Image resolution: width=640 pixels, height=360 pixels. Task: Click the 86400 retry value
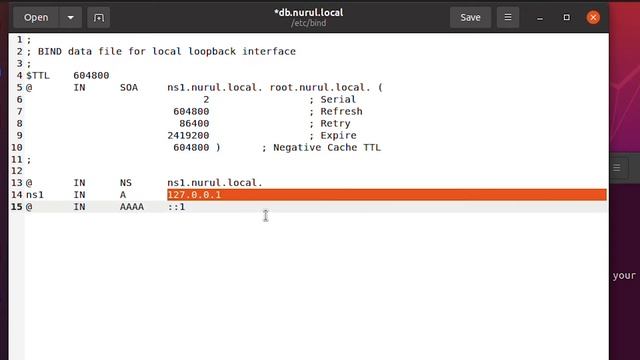pos(194,123)
